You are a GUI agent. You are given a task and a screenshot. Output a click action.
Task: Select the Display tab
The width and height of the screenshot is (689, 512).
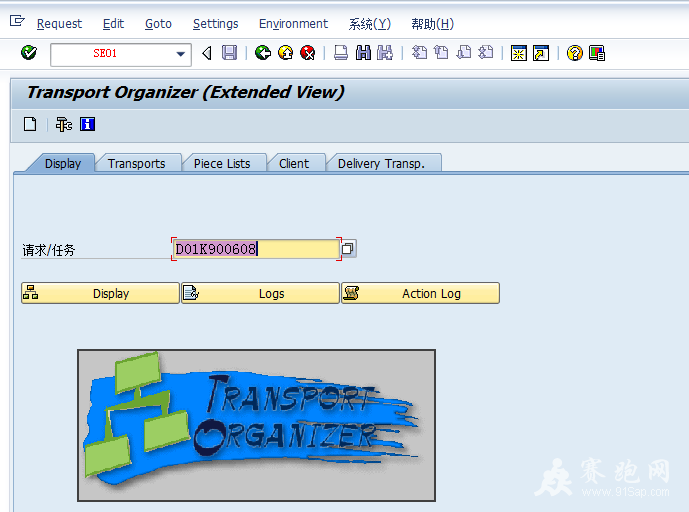(63, 163)
